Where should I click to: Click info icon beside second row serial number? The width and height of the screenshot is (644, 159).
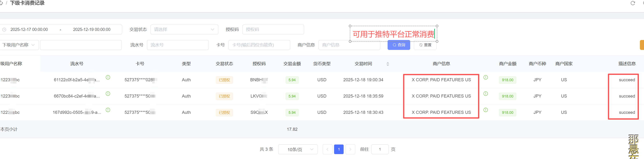coord(108,94)
